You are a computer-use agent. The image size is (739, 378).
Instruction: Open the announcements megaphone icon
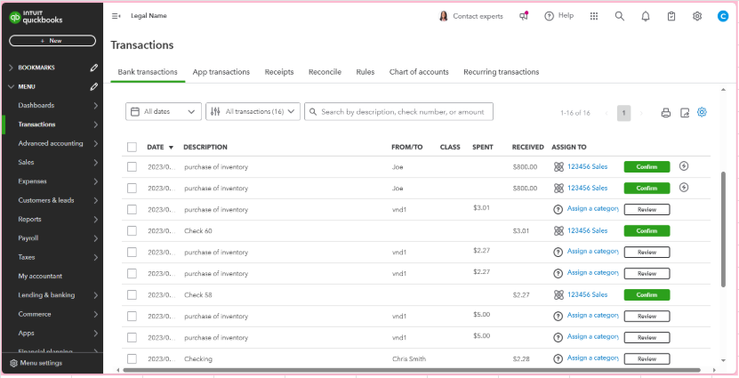click(524, 16)
